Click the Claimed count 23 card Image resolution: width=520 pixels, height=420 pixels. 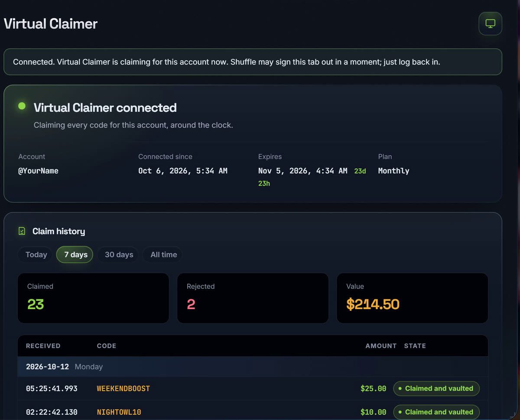[93, 298]
